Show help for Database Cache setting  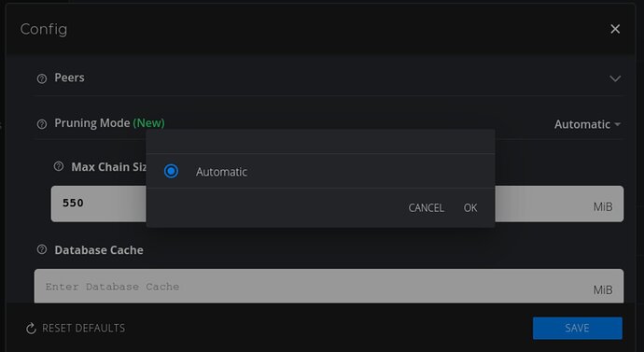(41, 249)
